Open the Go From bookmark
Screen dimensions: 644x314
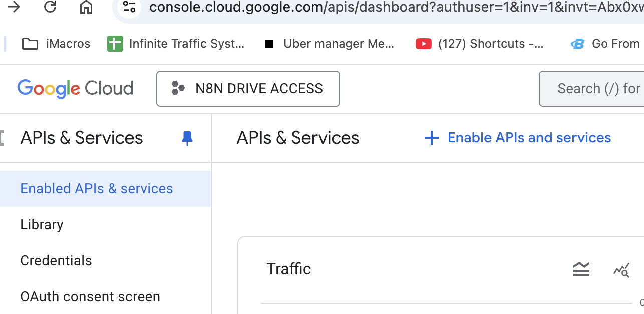[606, 44]
